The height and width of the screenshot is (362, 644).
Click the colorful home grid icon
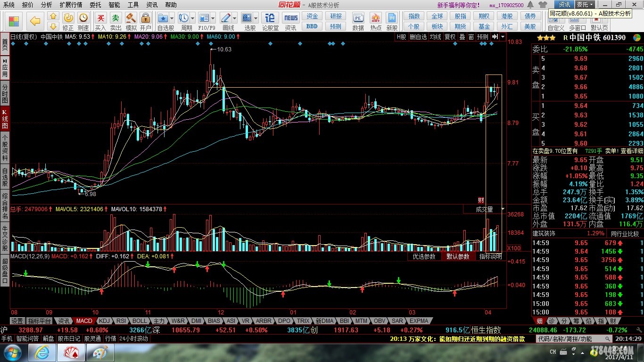pos(14,21)
